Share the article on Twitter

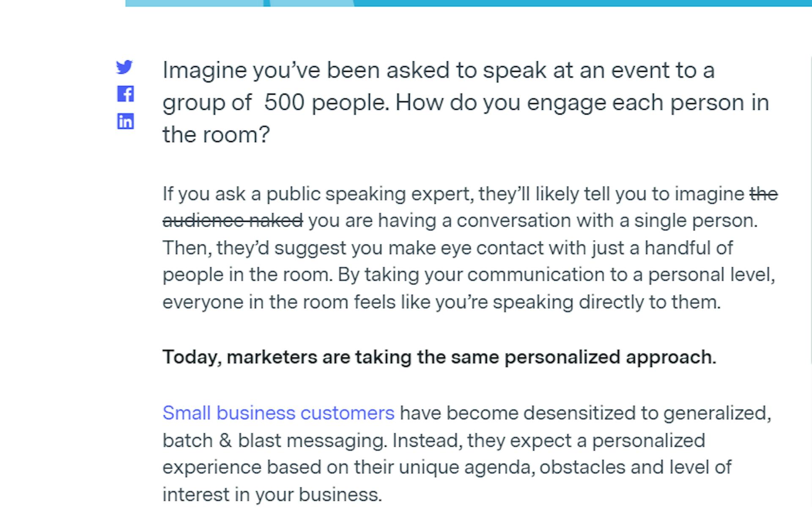[124, 67]
